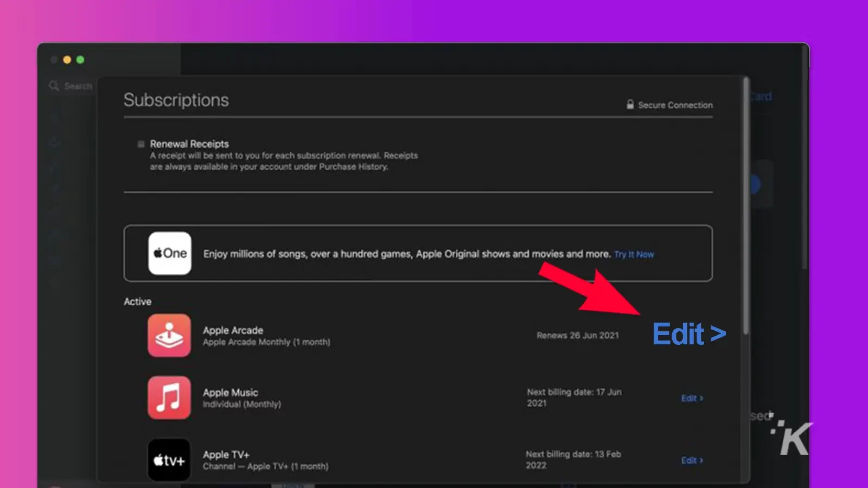Select the 'Renews 26 Jun 2021' text
868x488 pixels.
pyautogui.click(x=578, y=336)
